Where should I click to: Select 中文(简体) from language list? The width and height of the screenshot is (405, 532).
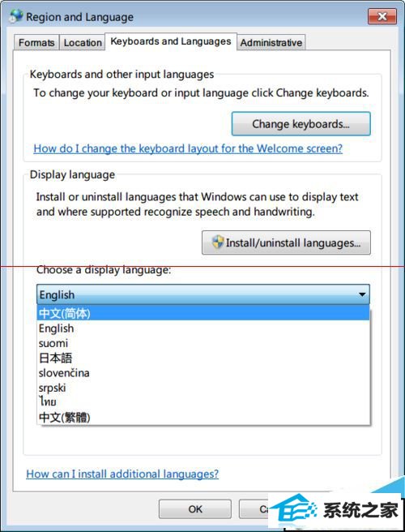click(x=203, y=313)
